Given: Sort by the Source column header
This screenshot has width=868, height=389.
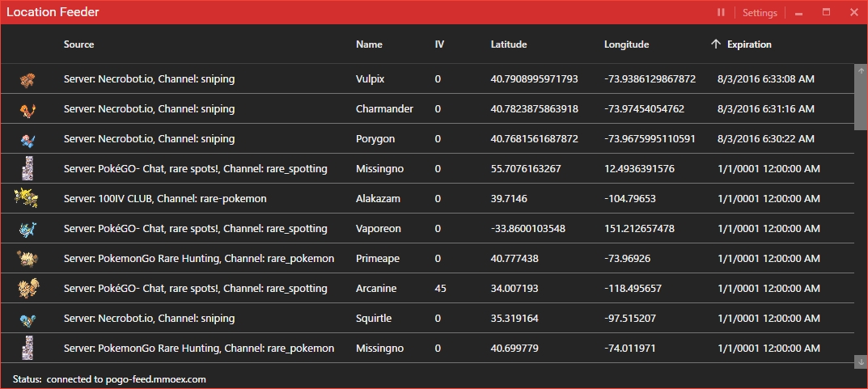Looking at the screenshot, I should click(78, 44).
